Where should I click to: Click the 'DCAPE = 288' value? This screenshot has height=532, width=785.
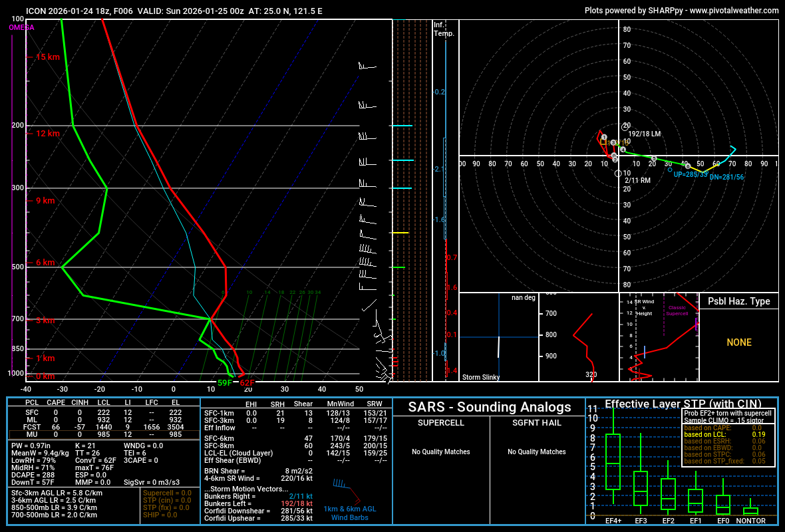click(x=33, y=475)
